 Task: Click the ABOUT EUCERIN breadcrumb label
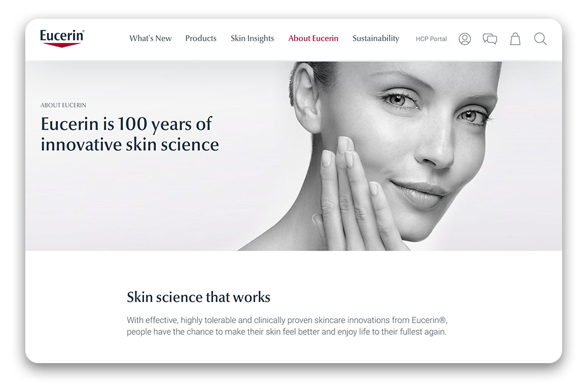64,105
